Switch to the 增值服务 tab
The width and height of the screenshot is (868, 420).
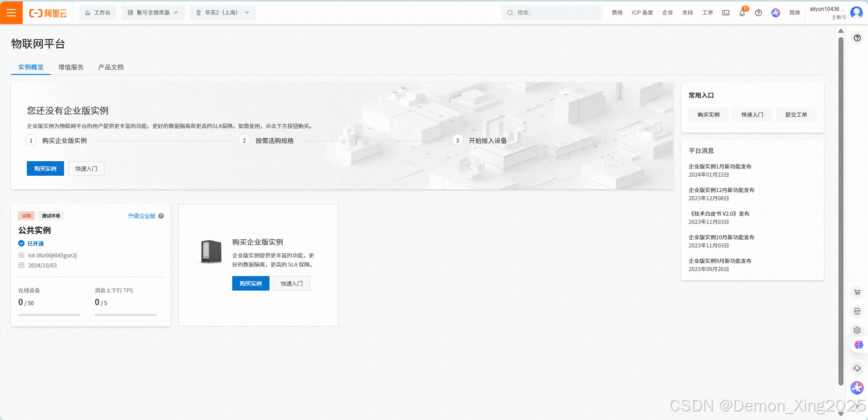point(71,67)
